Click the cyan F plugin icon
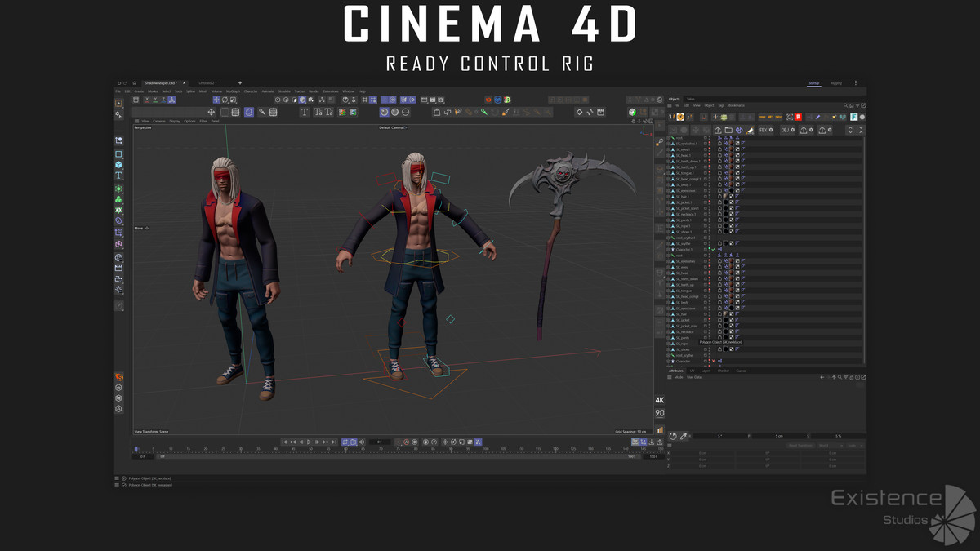Screen dimensions: 980x551 point(853,117)
